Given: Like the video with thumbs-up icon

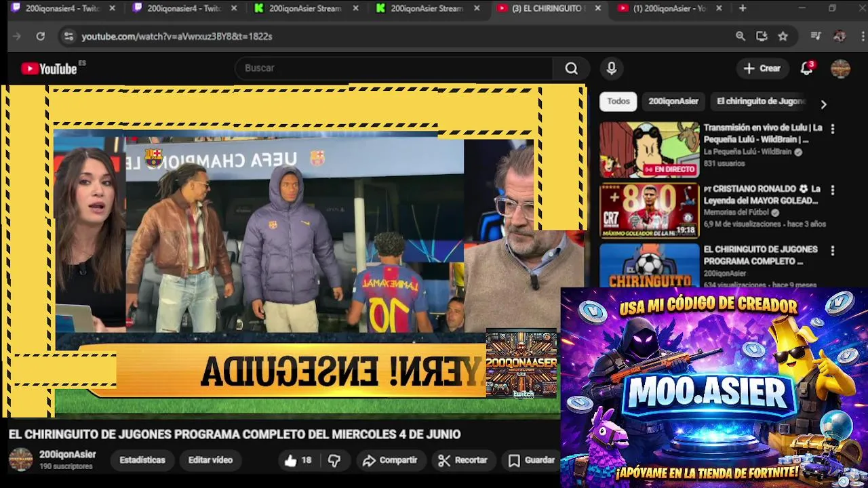Looking at the screenshot, I should (291, 461).
